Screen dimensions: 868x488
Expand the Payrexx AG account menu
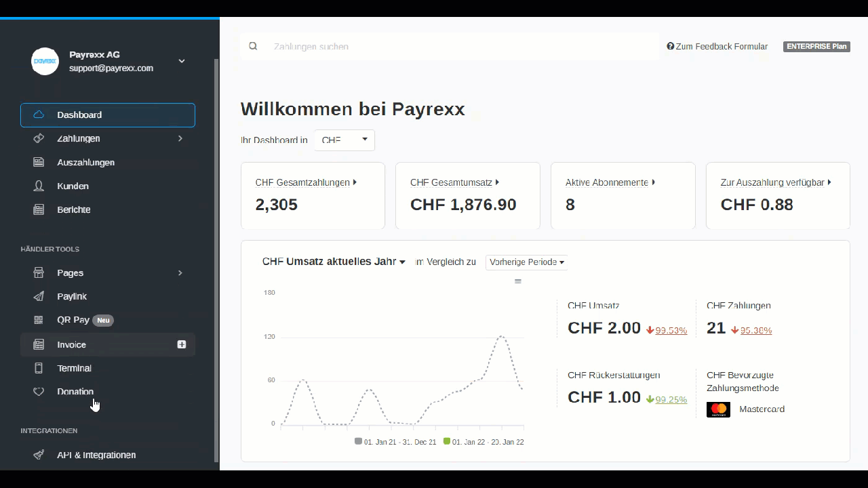[182, 61]
